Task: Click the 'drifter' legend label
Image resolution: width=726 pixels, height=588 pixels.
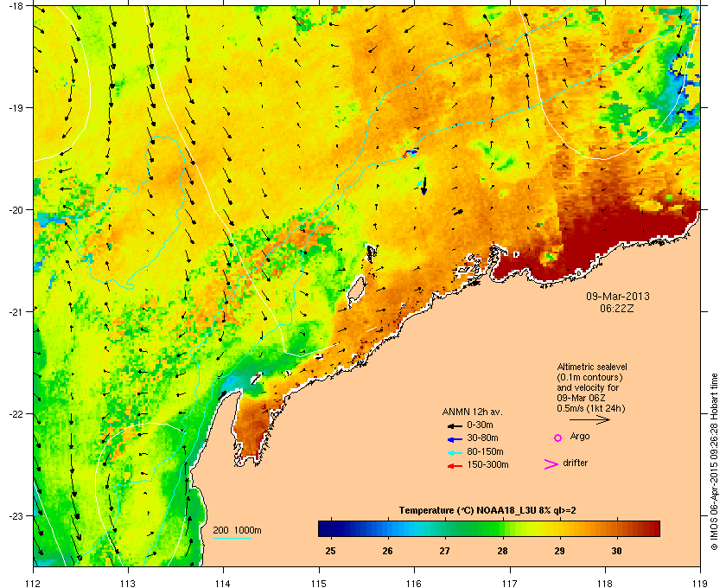Action: (576, 463)
